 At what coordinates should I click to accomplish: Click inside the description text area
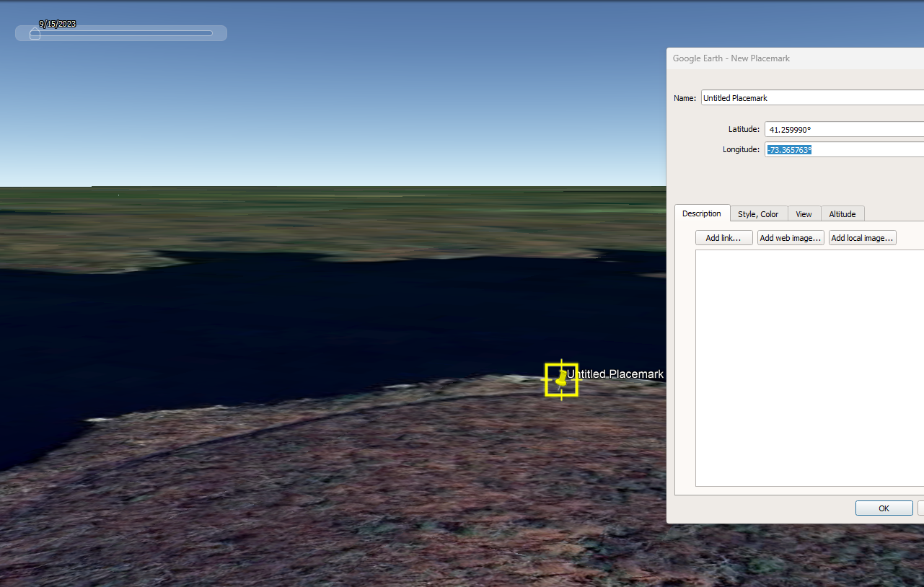coord(808,368)
